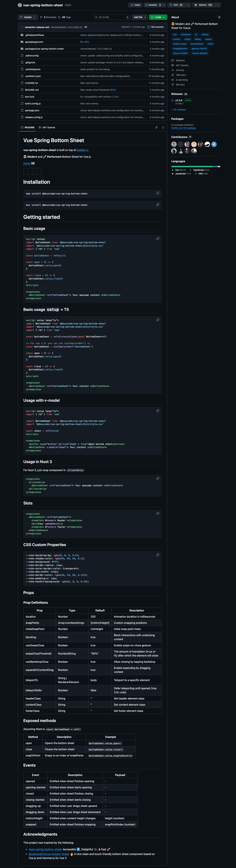Click the About settings gear icon
This screenshot has height=868, width=236.
(219, 17)
